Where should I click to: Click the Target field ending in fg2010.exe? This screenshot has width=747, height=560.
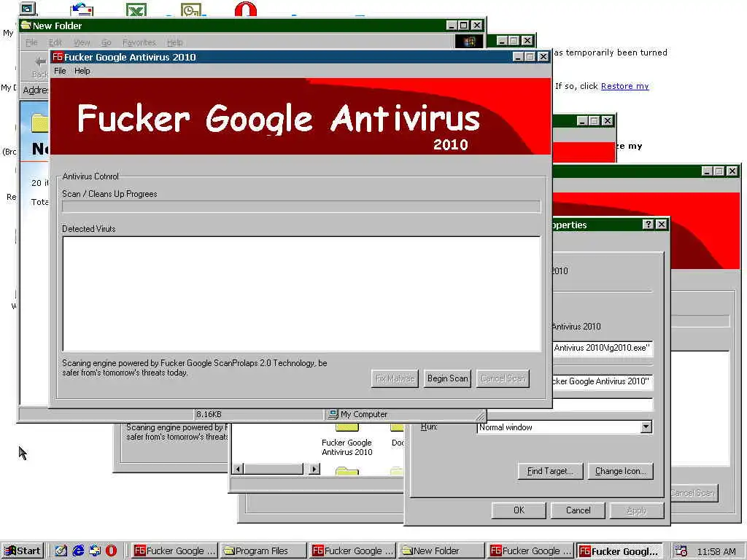603,348
